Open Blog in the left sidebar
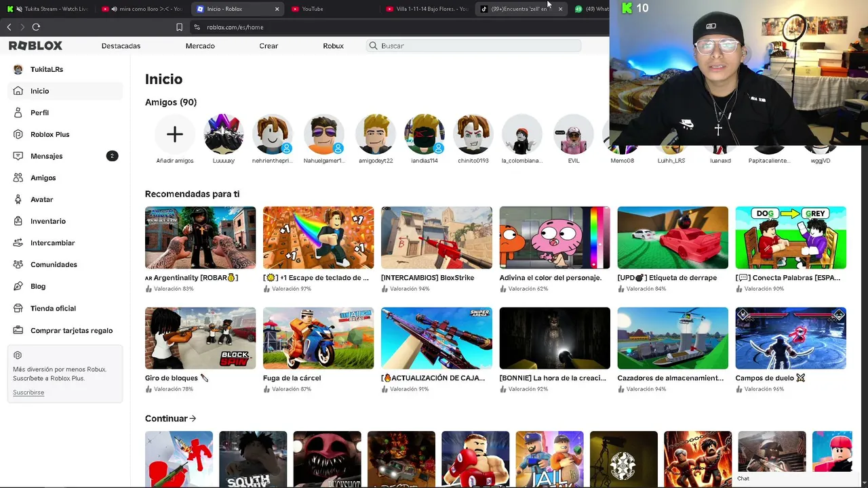Screen dimensions: 868x488 [65, 286]
